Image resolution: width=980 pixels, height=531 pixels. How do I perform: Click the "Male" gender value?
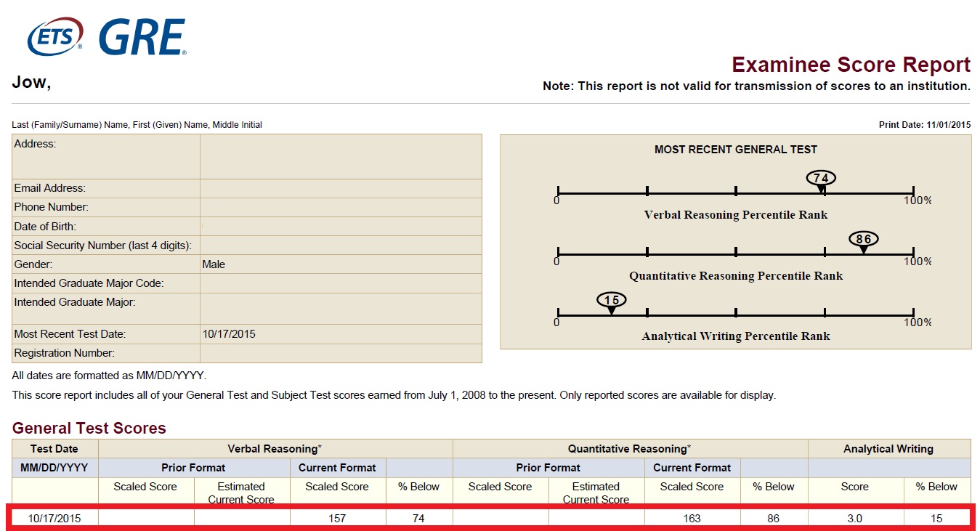click(x=214, y=264)
